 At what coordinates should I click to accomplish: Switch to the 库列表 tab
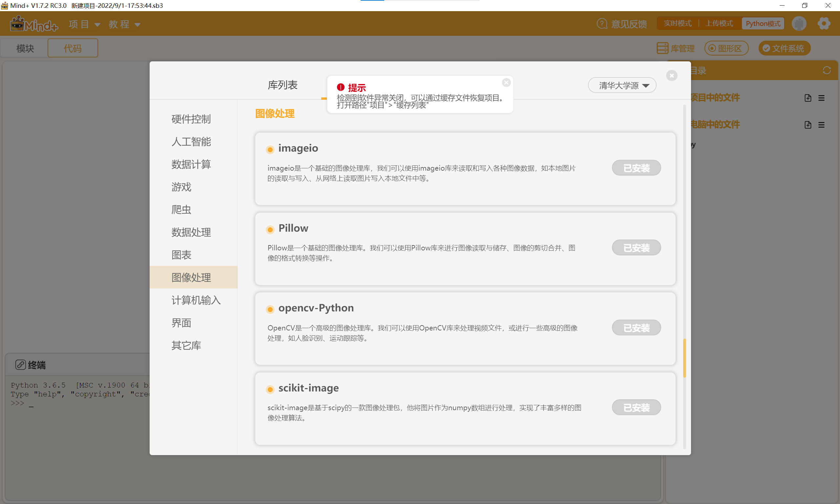tap(283, 85)
